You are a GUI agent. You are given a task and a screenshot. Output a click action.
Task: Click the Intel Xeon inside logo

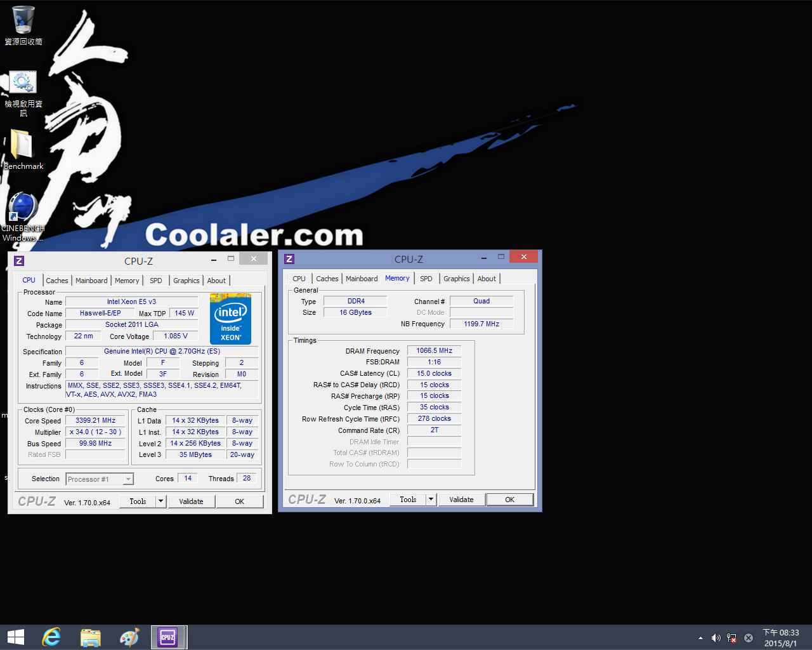(x=230, y=319)
